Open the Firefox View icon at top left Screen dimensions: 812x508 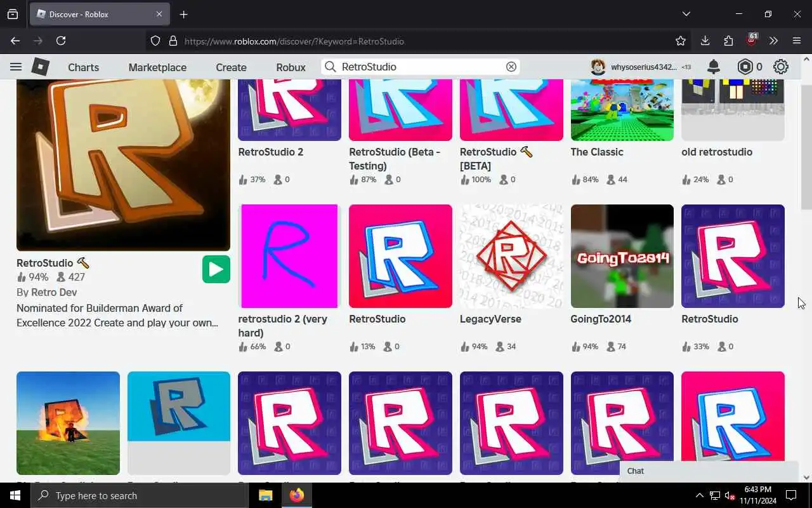(13, 14)
